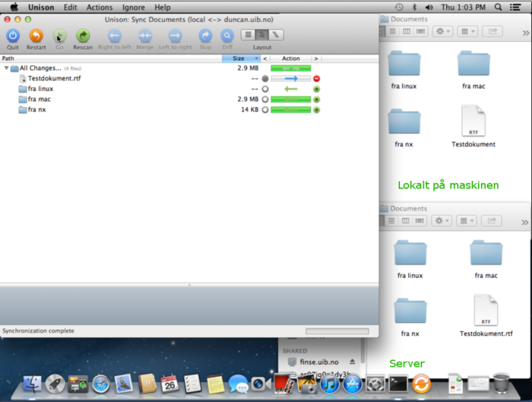This screenshot has width=532, height=402.
Task: Open the Actions menu in menu bar
Action: (99, 7)
